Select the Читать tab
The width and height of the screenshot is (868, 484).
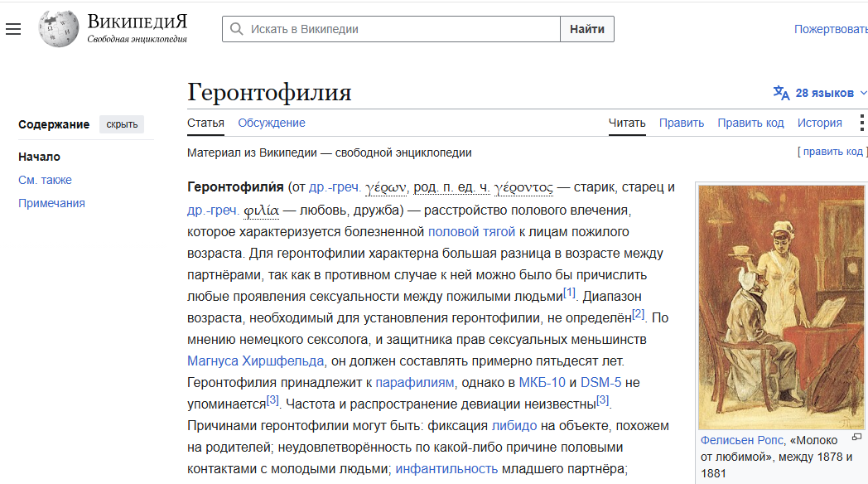click(627, 123)
